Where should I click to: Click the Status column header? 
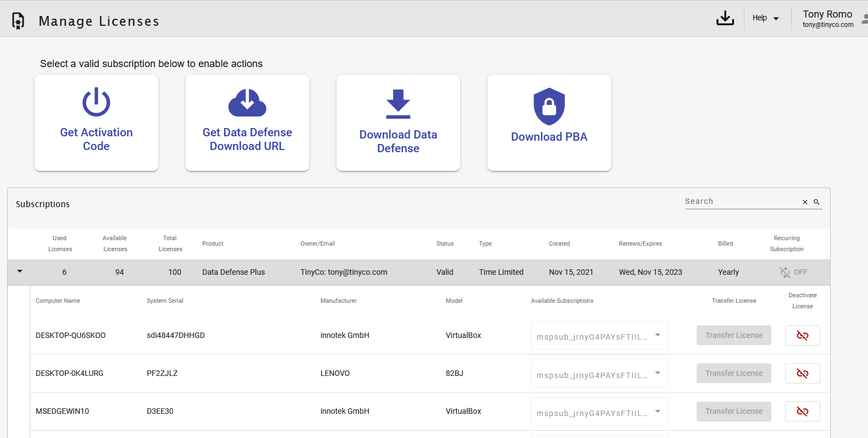445,243
